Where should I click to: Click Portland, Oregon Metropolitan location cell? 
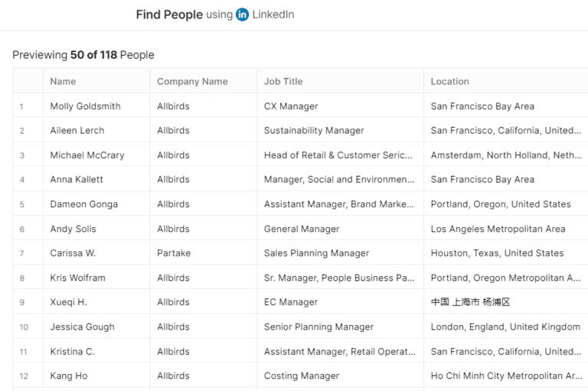(505, 278)
